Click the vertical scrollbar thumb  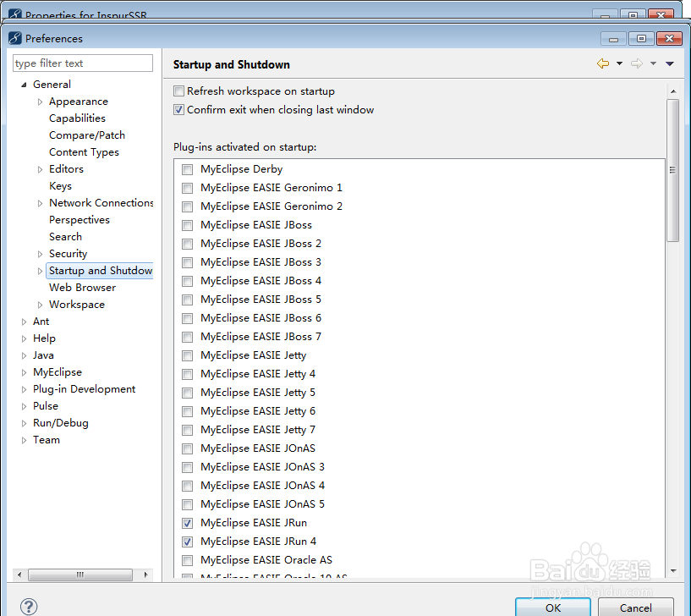[673, 170]
